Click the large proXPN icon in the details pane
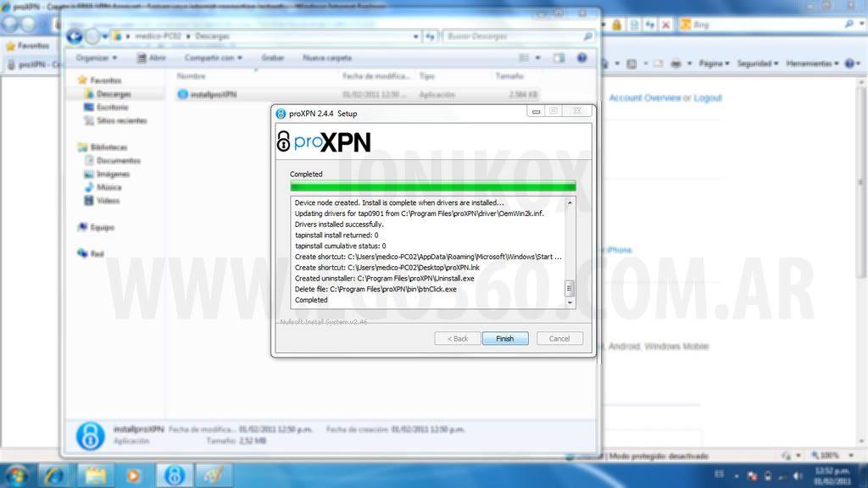This screenshot has height=488, width=868. point(90,435)
